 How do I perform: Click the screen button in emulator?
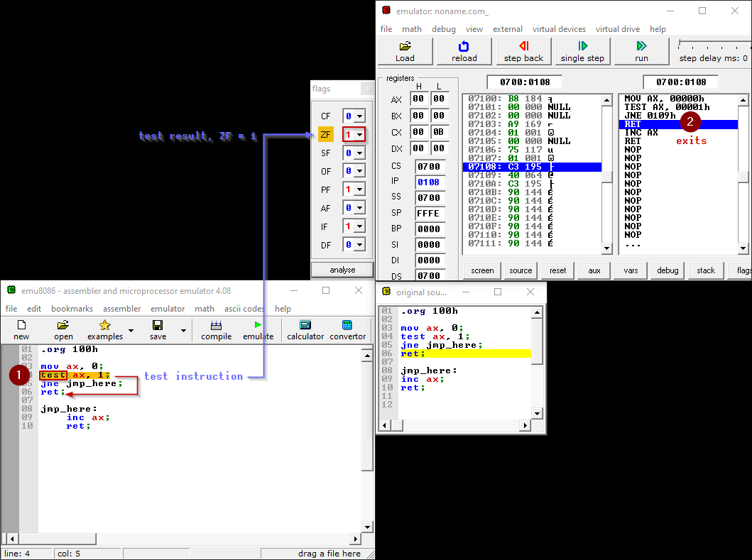(482, 270)
